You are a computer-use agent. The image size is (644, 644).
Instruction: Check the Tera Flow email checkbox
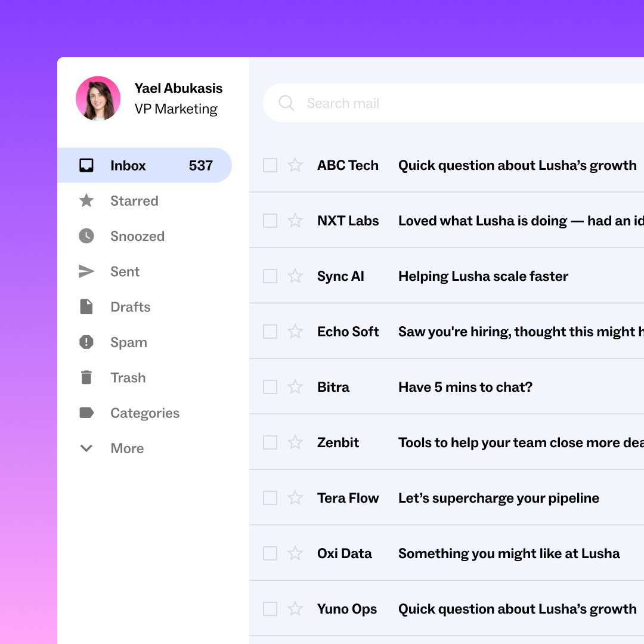tap(270, 498)
